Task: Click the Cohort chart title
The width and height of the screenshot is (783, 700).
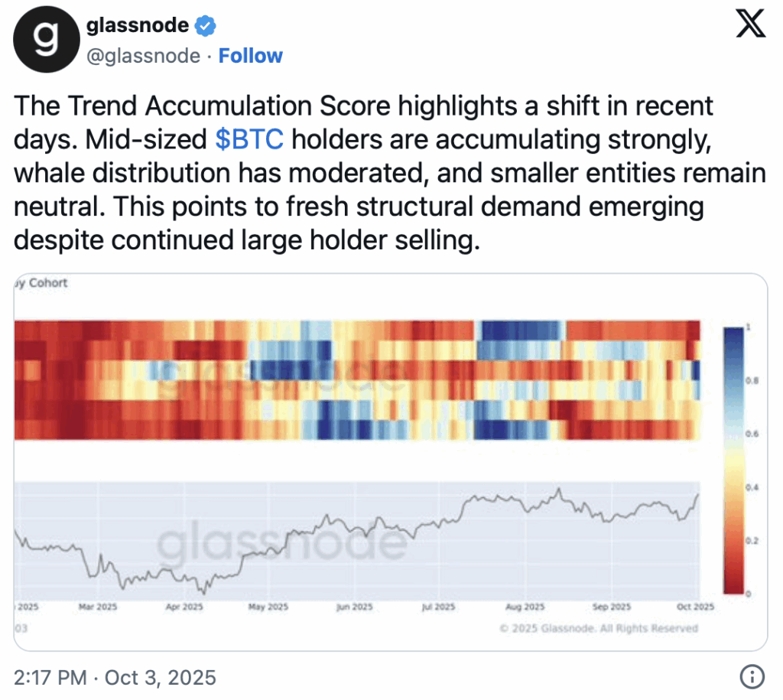Action: pos(42,283)
